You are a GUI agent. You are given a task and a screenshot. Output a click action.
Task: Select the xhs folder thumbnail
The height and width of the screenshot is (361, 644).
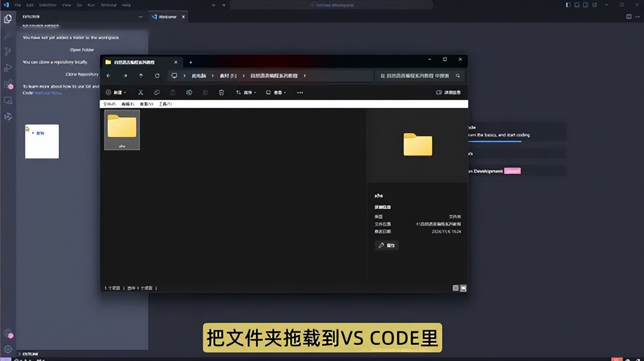(122, 129)
